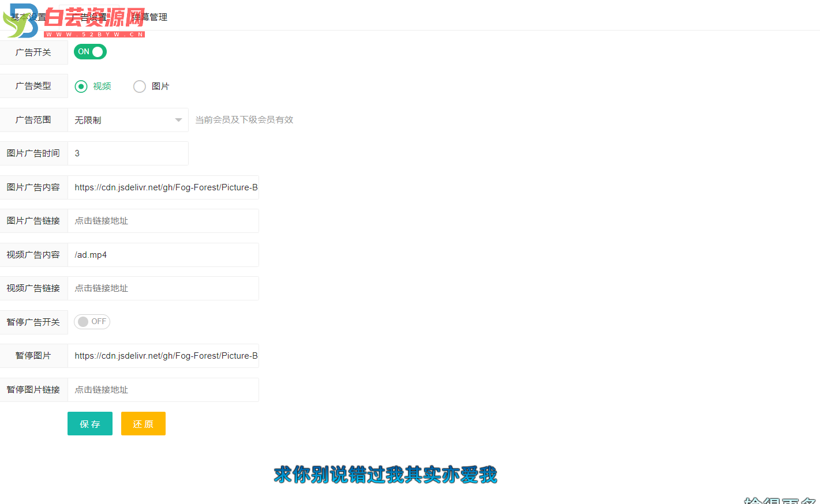Click the green 保存 button
The height and width of the screenshot is (504, 820).
[90, 424]
